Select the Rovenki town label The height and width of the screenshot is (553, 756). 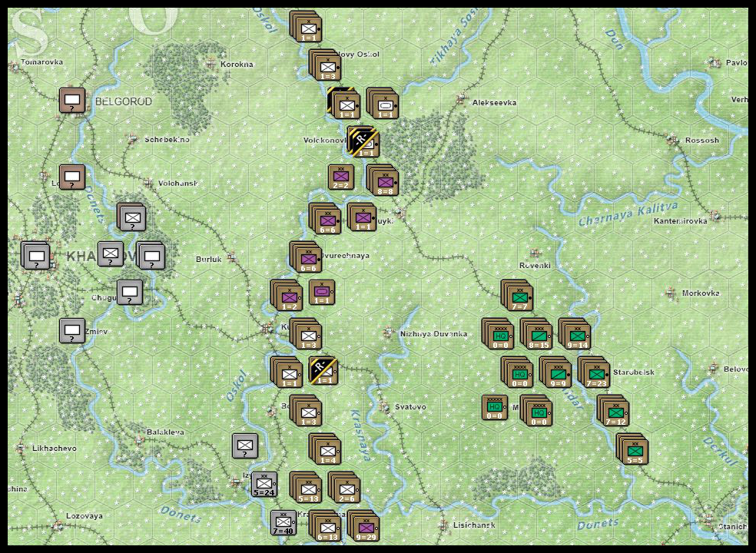[535, 266]
